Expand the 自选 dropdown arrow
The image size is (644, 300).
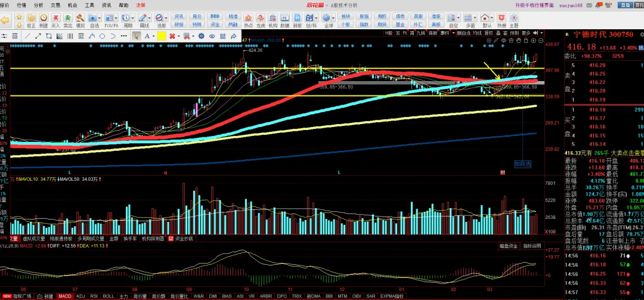(x=99, y=18)
